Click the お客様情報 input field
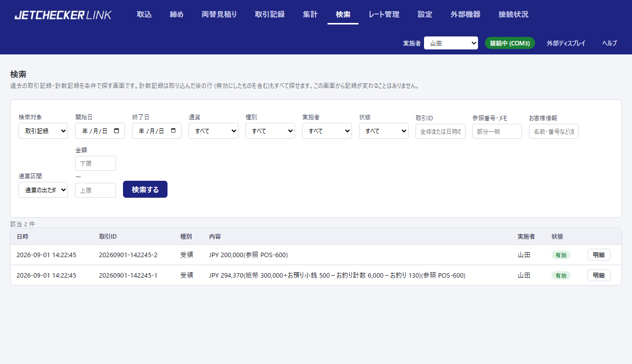 [x=553, y=131]
